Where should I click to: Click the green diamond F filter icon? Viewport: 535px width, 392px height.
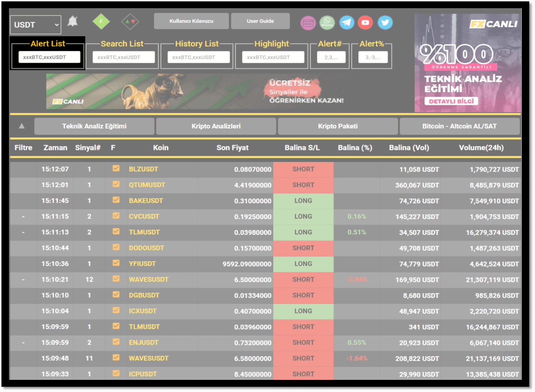(101, 22)
